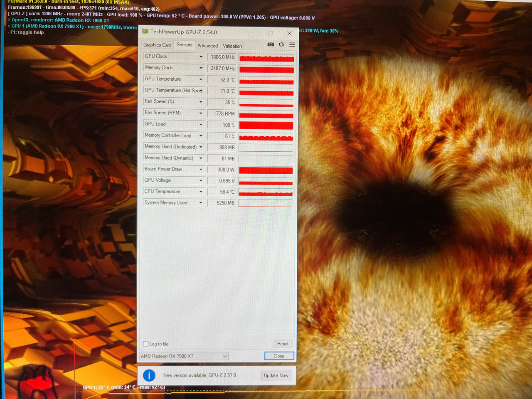This screenshot has width=532, height=399.
Task: Switch to the Graphics Card tab
Action: [157, 45]
